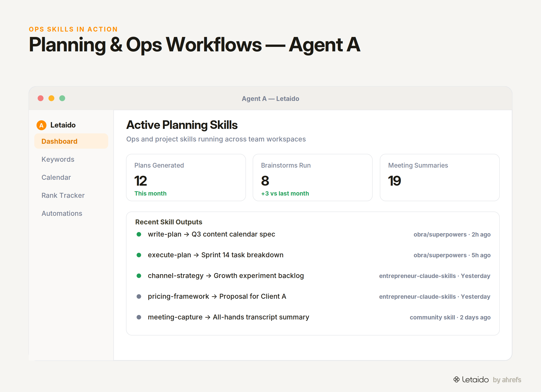The height and width of the screenshot is (392, 541).
Task: Click the orange Letaido avatar icon
Action: click(41, 125)
